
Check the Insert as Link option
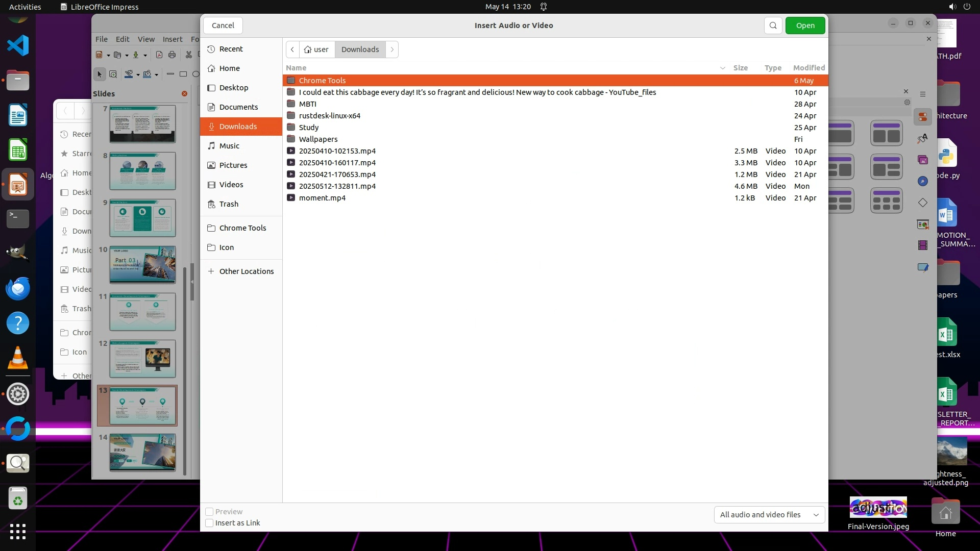pos(209,523)
